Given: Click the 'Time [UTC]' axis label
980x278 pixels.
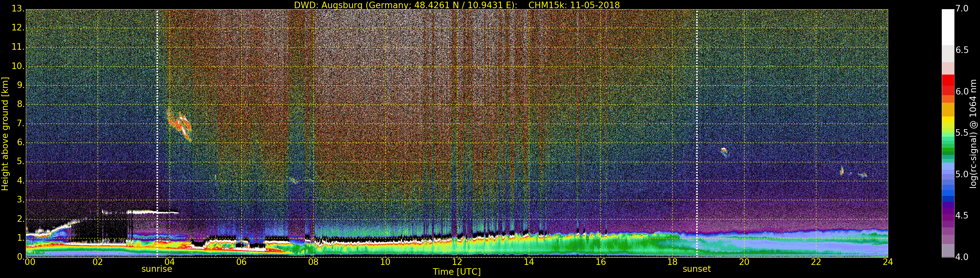Looking at the screenshot, I should (x=457, y=272).
